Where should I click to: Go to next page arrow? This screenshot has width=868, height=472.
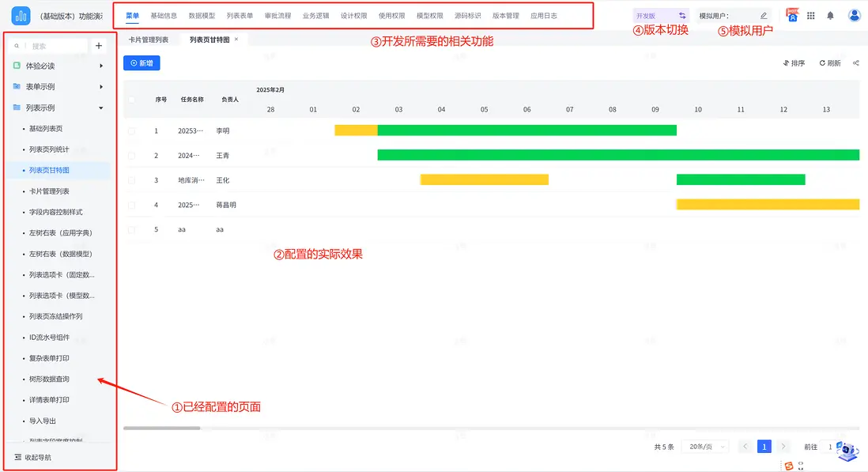783,447
